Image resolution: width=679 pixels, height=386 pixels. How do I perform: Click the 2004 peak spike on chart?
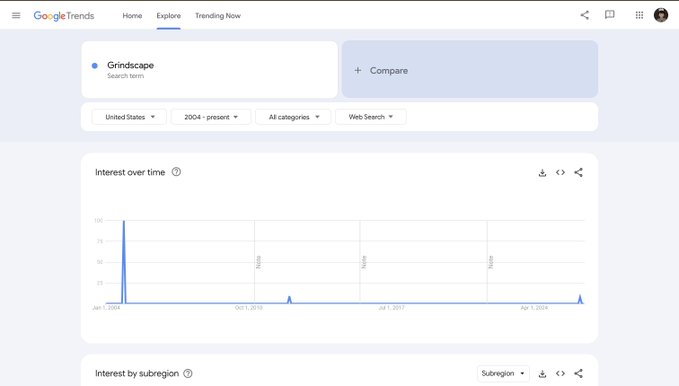(x=124, y=262)
